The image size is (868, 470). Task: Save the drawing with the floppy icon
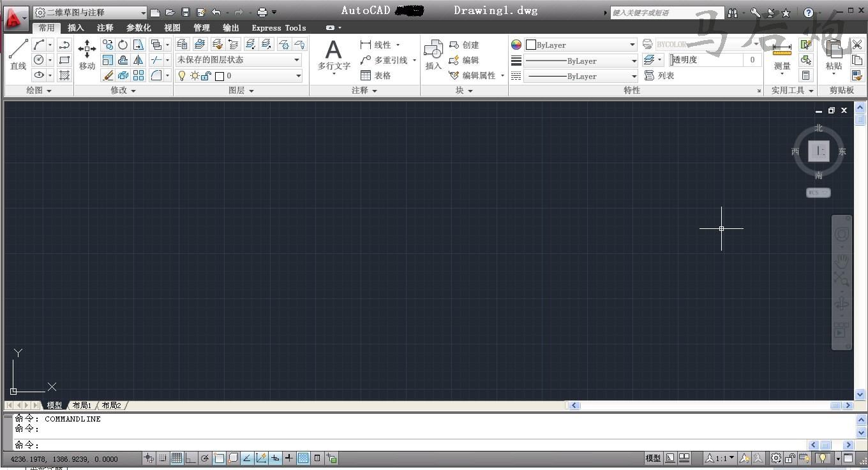tap(186, 12)
